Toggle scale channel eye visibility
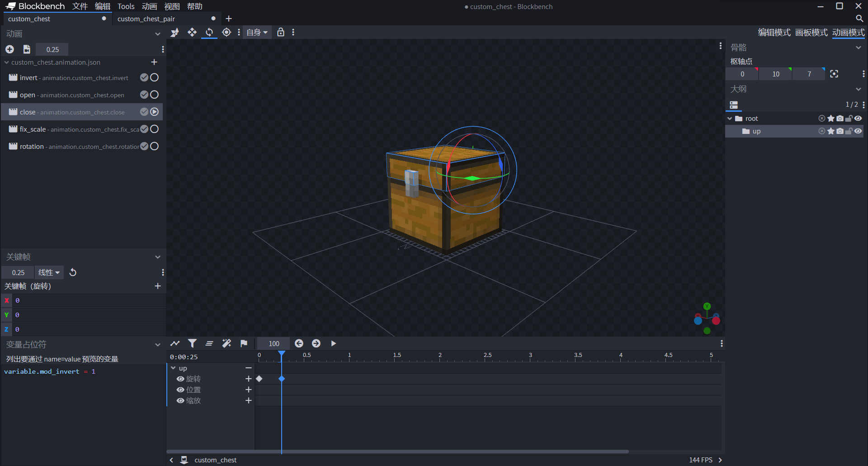Screen dimensions: 868x466 tap(180, 400)
